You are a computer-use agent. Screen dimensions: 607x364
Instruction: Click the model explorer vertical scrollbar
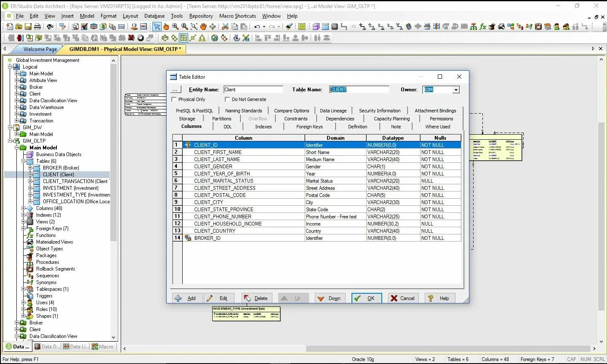tap(113, 198)
